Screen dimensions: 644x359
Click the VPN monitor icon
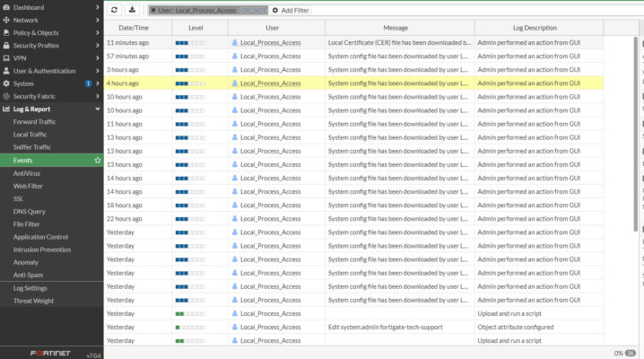click(6, 58)
